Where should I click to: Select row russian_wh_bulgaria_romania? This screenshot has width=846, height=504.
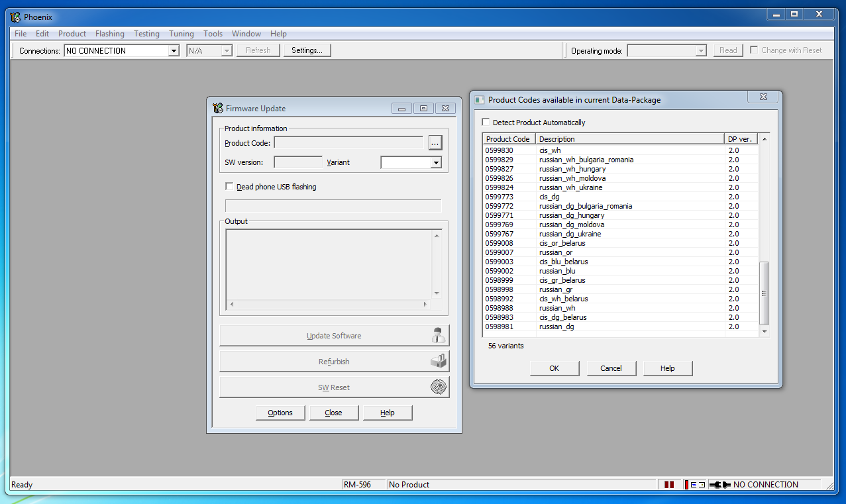620,160
